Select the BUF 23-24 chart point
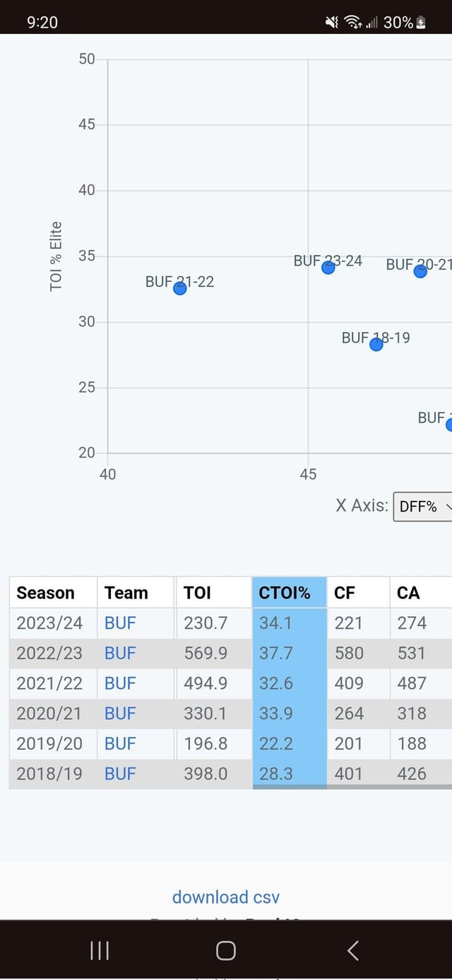 click(x=328, y=267)
